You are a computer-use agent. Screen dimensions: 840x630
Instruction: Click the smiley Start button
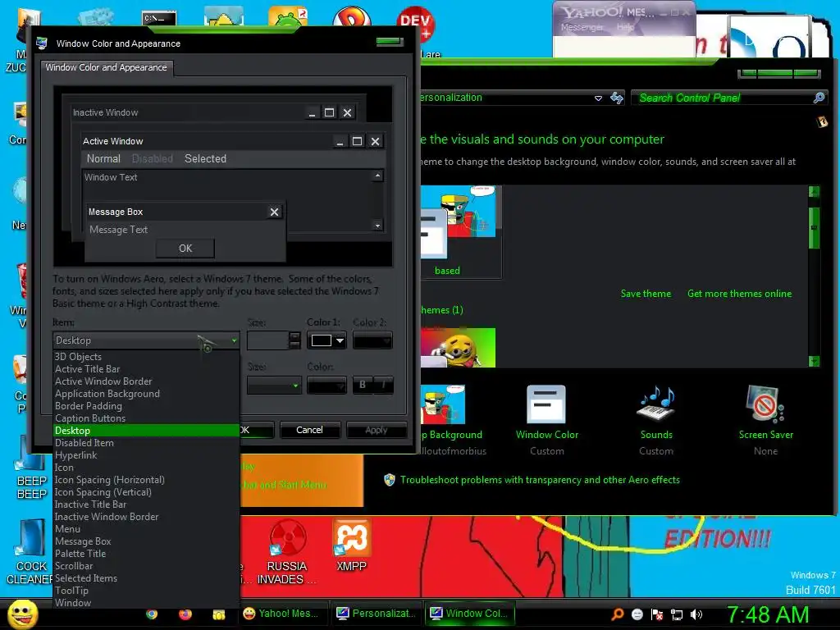click(23, 614)
